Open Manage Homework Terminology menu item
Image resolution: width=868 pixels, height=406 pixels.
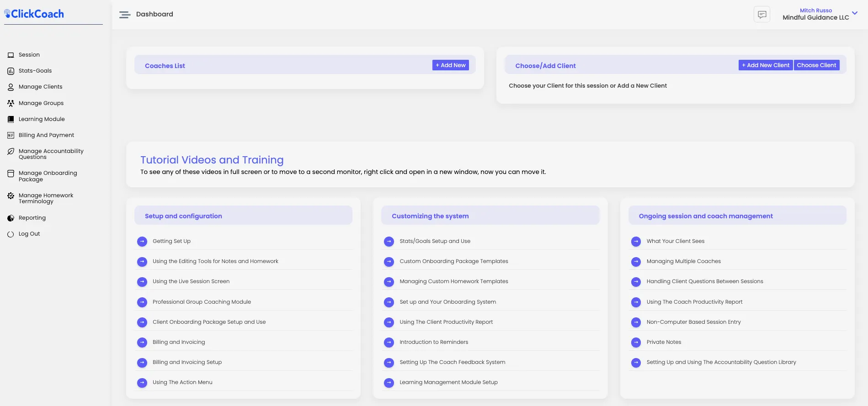(46, 198)
